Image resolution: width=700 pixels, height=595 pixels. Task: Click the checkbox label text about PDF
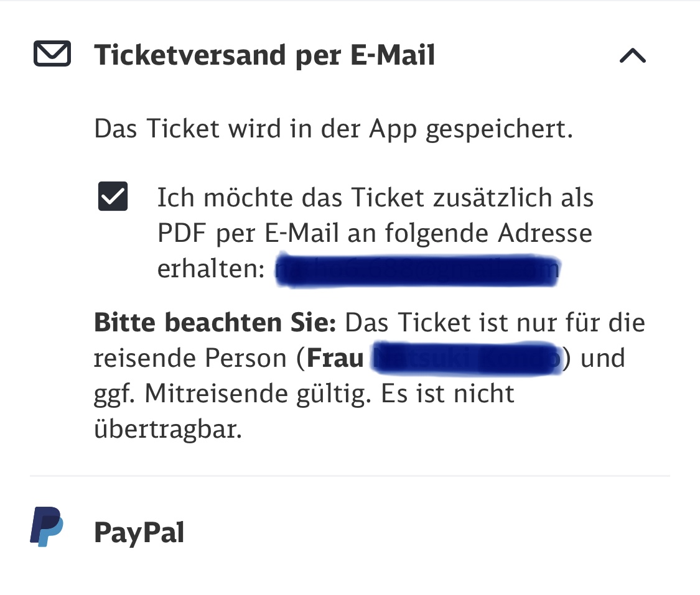375,233
